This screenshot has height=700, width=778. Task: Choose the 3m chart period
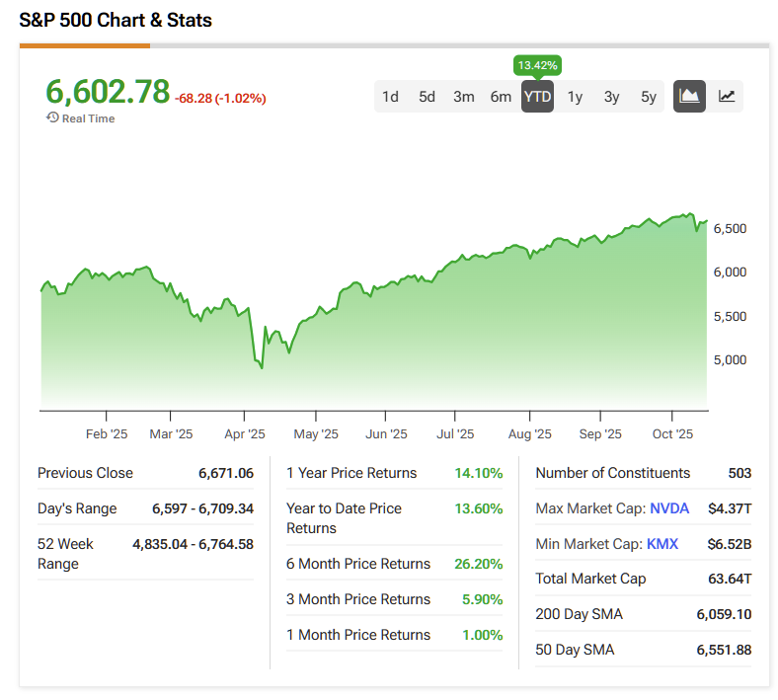pyautogui.click(x=464, y=97)
